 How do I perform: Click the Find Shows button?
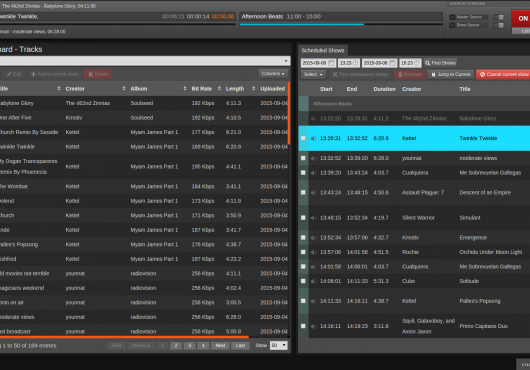(x=440, y=63)
